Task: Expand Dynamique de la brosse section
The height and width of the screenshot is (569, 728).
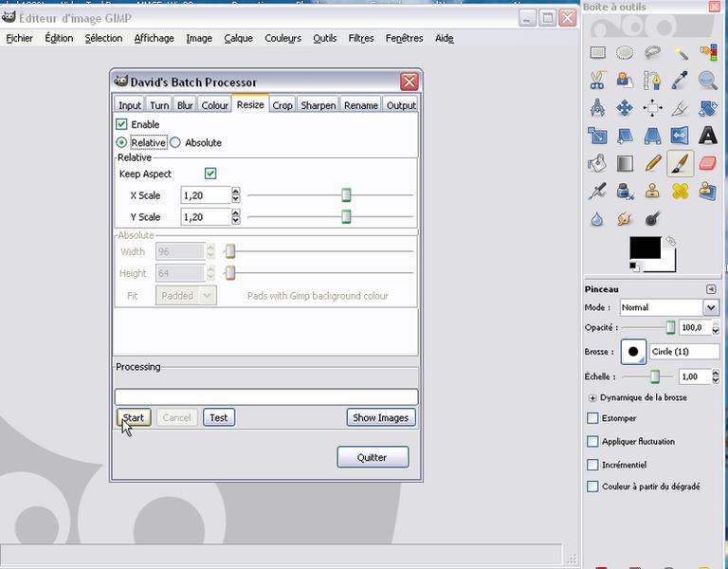Action: click(592, 398)
